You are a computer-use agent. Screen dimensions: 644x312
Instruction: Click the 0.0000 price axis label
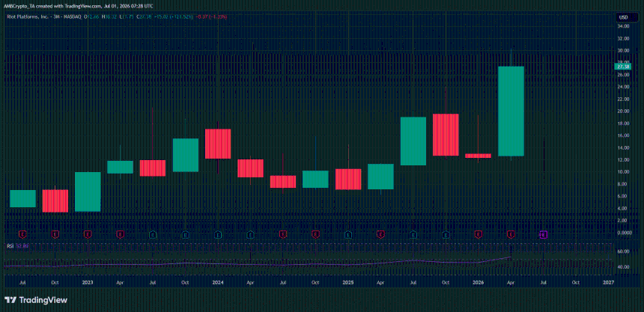pyautogui.click(x=624, y=233)
